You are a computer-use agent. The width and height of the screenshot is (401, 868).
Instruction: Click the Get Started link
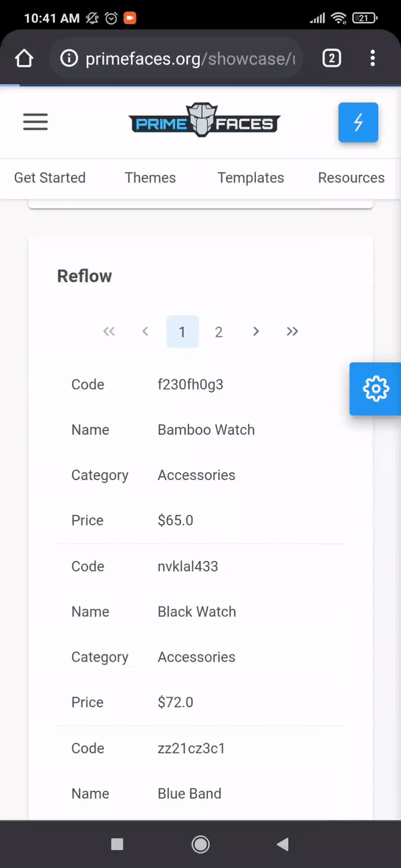tap(49, 178)
